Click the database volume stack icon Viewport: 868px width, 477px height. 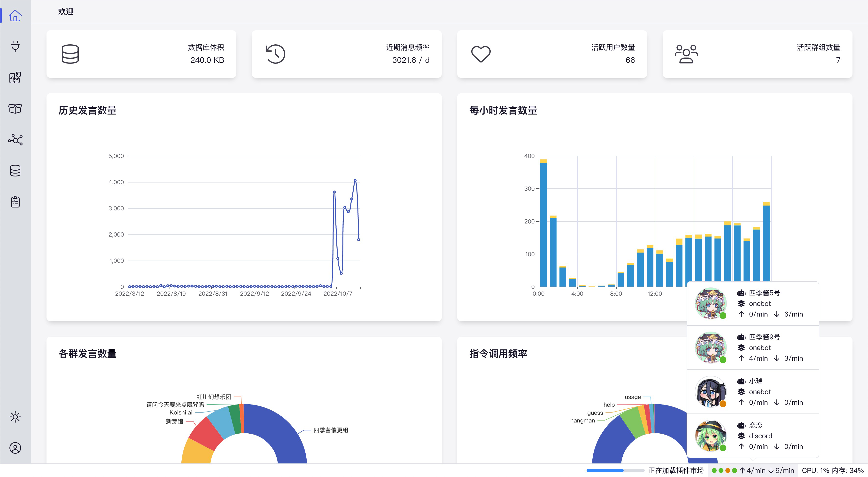coord(70,54)
